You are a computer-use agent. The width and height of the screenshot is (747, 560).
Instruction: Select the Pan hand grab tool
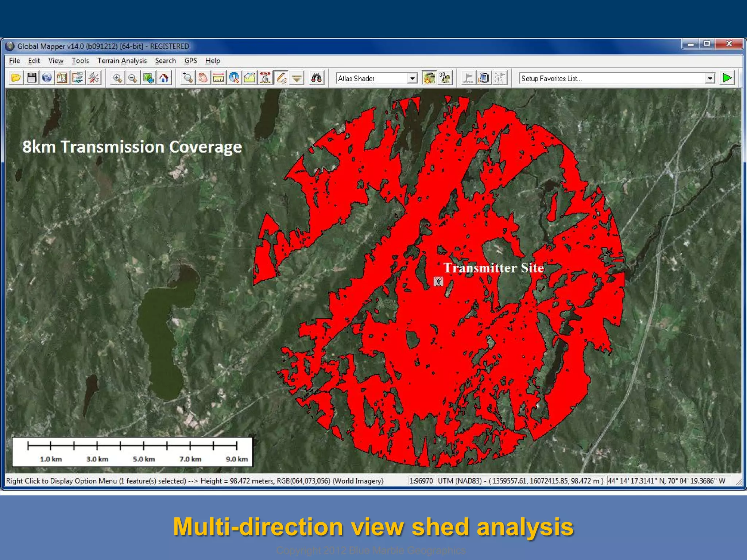[x=203, y=78]
